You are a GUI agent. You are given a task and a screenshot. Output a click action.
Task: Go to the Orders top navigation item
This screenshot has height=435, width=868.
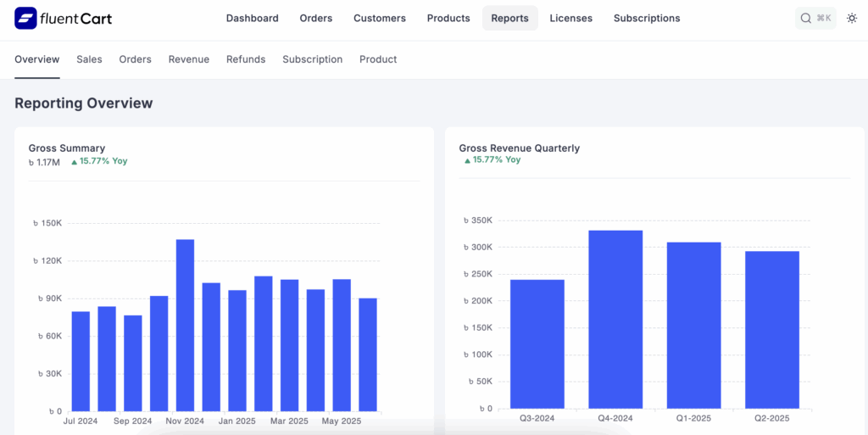point(315,18)
